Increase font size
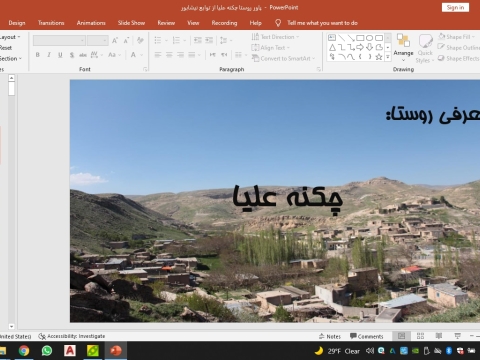 [x=115, y=41]
